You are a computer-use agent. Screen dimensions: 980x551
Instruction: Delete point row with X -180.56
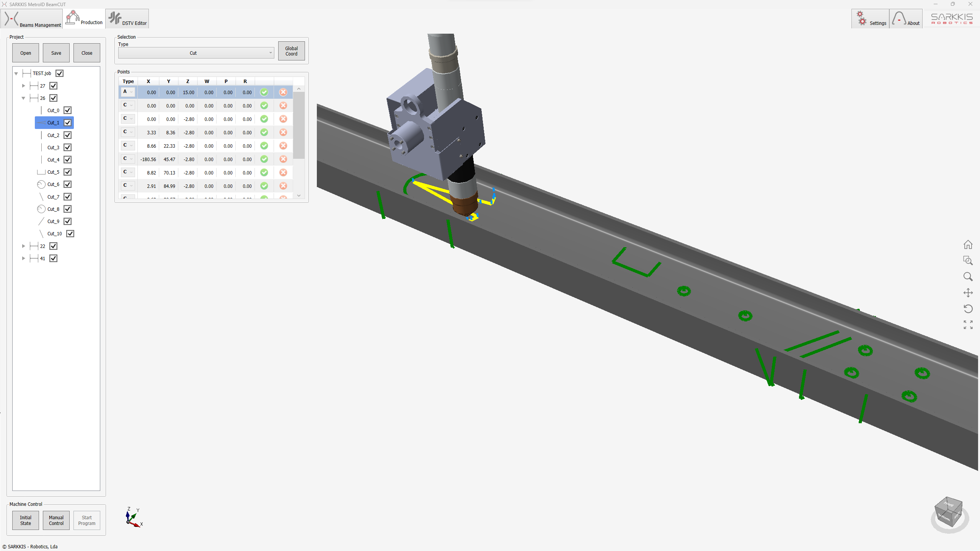(x=283, y=159)
